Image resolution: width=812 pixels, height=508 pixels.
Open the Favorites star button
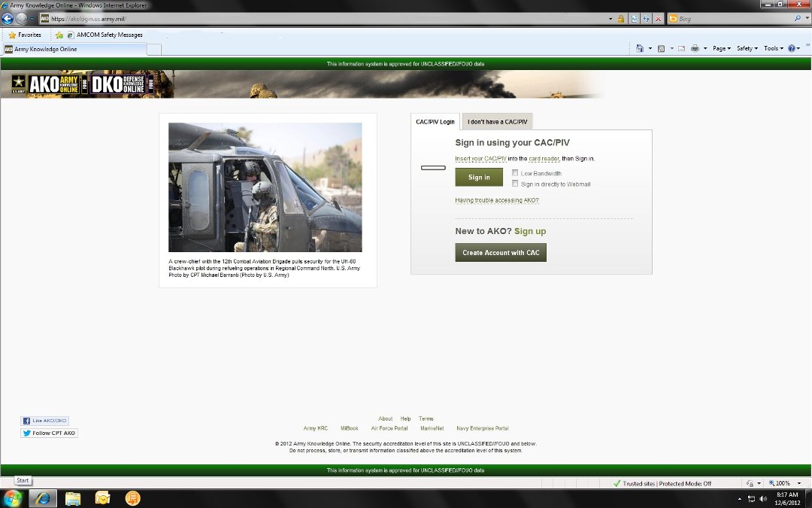point(24,35)
